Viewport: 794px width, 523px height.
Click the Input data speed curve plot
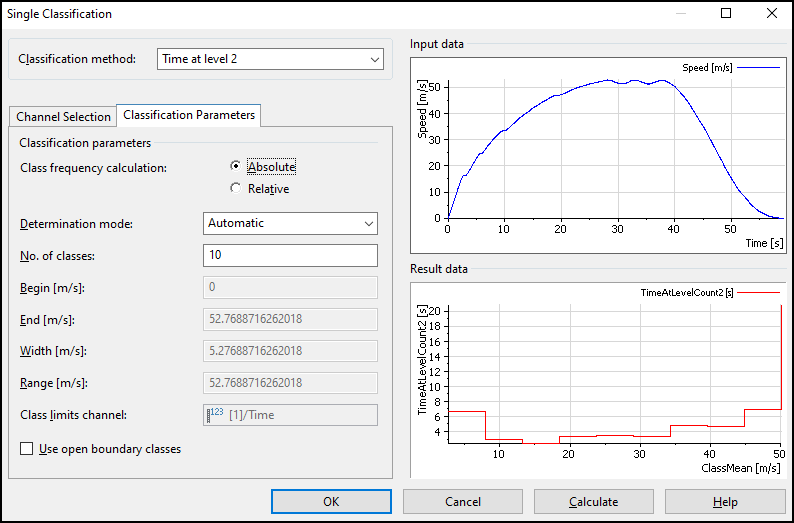point(612,150)
